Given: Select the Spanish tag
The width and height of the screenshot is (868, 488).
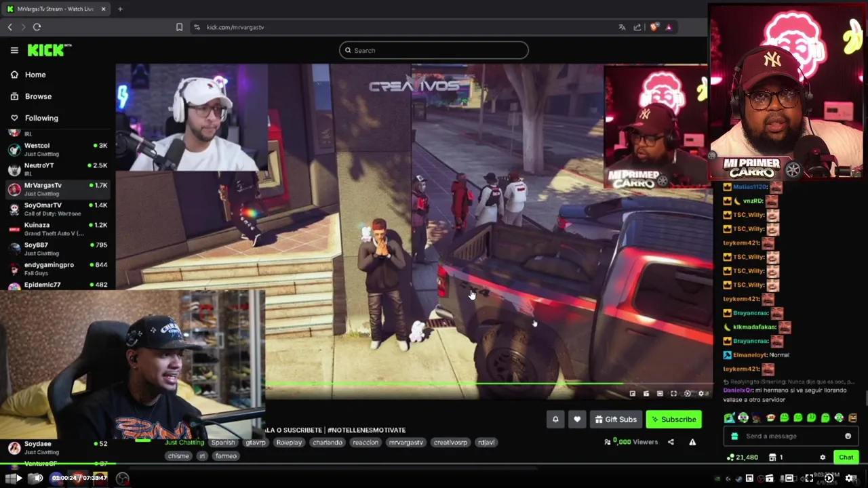Looking at the screenshot, I should click(223, 443).
